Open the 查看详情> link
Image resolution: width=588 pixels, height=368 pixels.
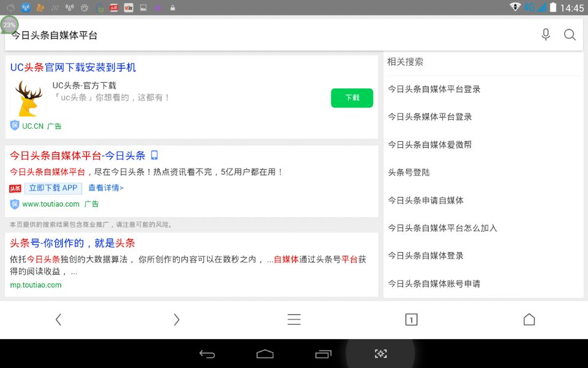pos(106,188)
